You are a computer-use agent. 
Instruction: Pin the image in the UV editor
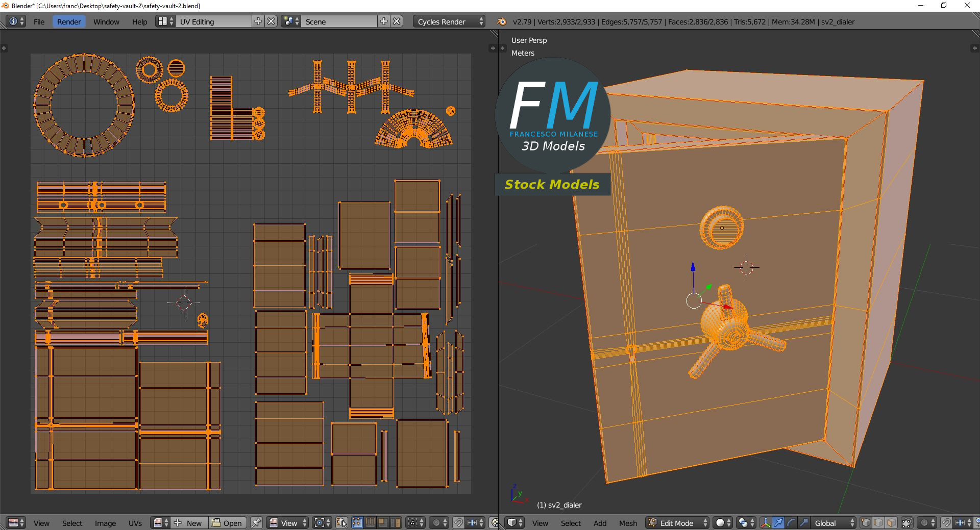256,523
